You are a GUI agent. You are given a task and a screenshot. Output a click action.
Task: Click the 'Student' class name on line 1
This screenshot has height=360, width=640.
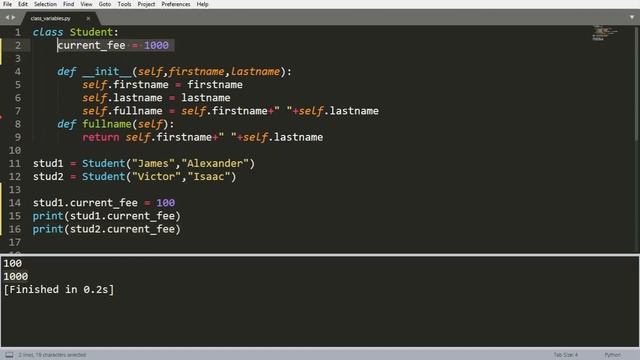91,32
